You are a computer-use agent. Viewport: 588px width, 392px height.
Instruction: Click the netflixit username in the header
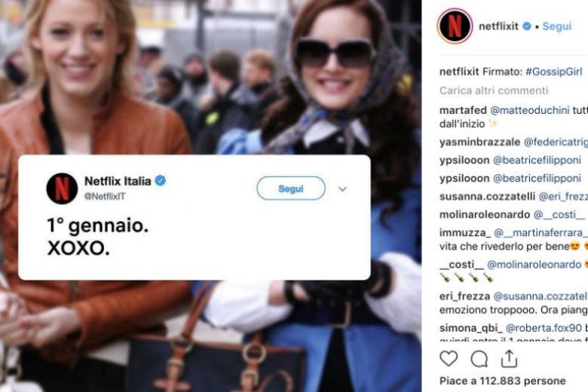[498, 26]
